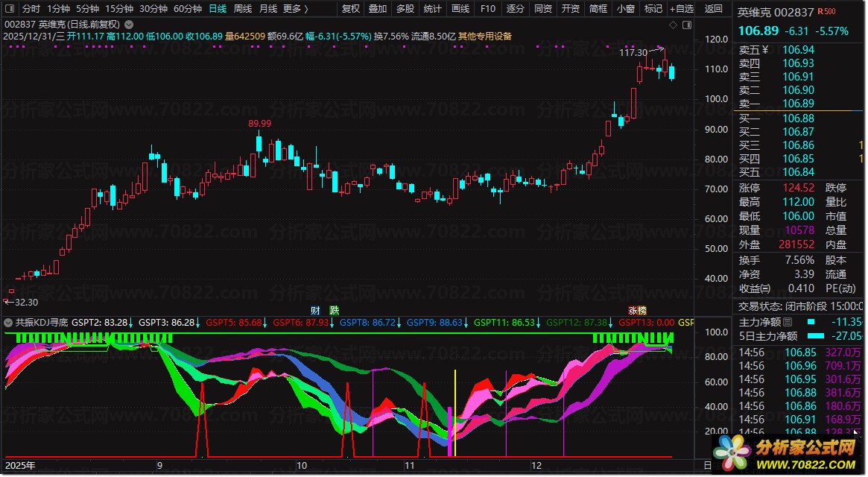Click the yellow vertical signal line marker

coord(455,413)
